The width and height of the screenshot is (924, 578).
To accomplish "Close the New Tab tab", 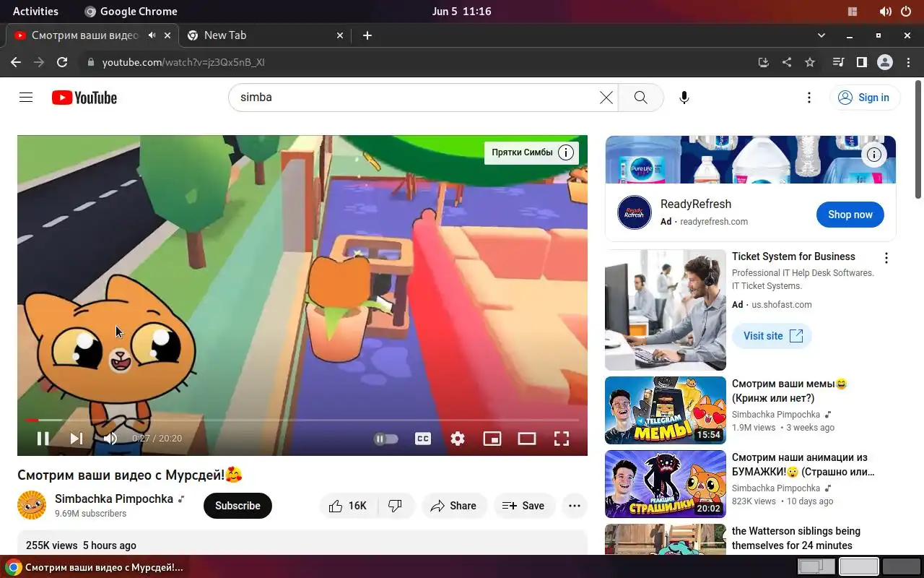I will 341,35.
